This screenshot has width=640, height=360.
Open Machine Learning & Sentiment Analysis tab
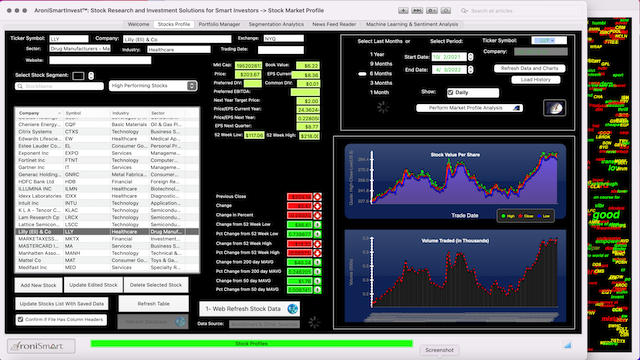[412, 24]
